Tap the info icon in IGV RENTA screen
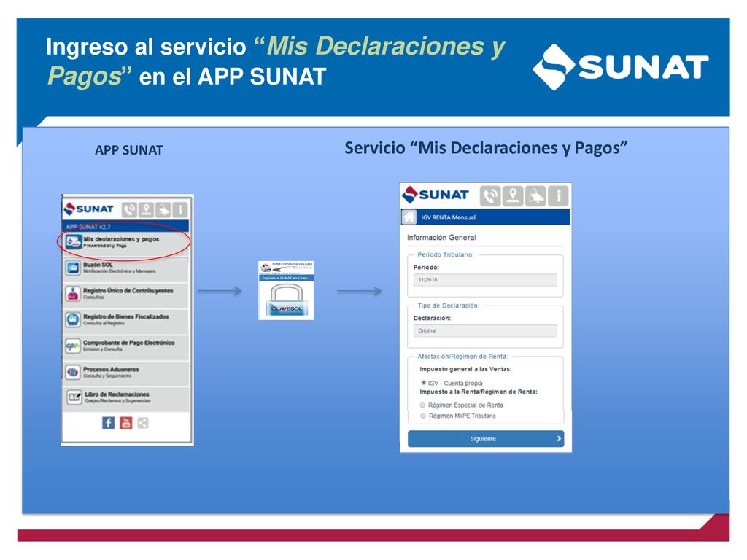The image size is (747, 560). click(558, 195)
